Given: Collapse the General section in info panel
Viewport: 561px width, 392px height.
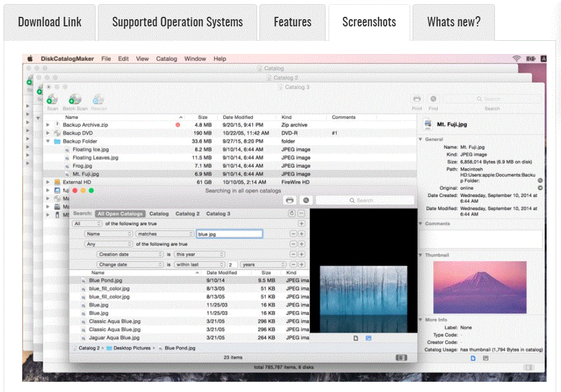Looking at the screenshot, I should point(420,139).
